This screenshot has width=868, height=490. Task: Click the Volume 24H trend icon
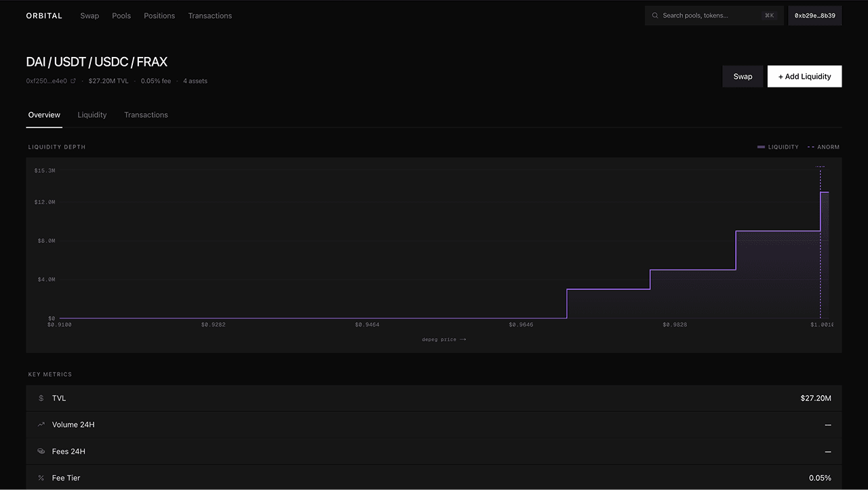pos(41,425)
